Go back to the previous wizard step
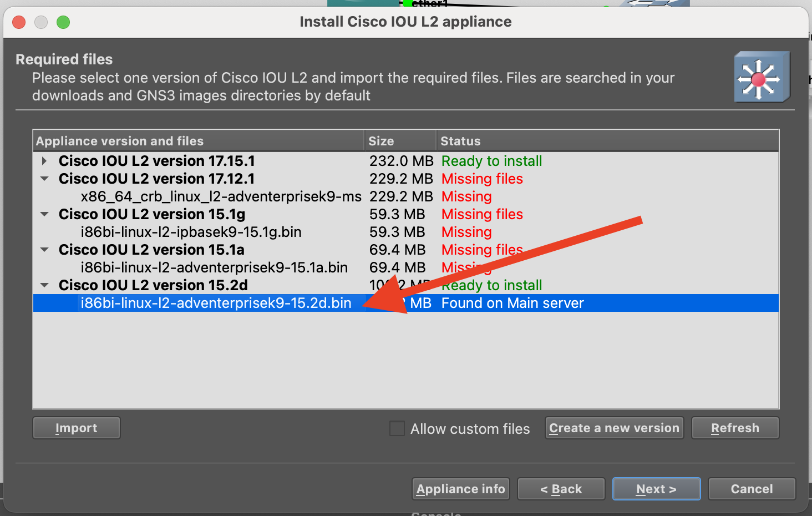 561,489
